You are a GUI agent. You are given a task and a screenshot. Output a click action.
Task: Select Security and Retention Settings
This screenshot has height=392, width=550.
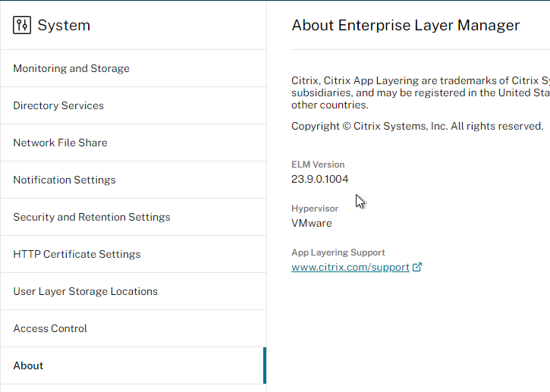134,217
